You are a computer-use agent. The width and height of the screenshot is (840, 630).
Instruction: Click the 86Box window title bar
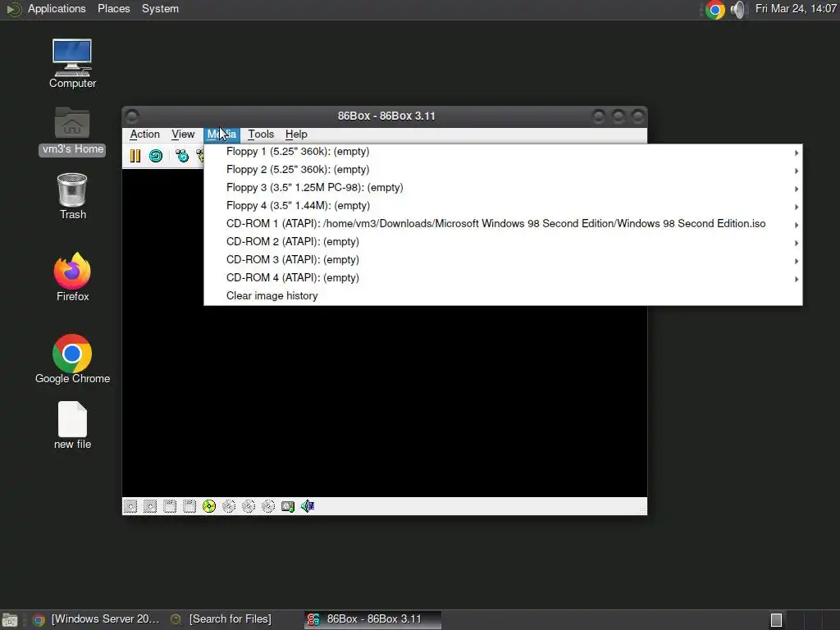(385, 116)
